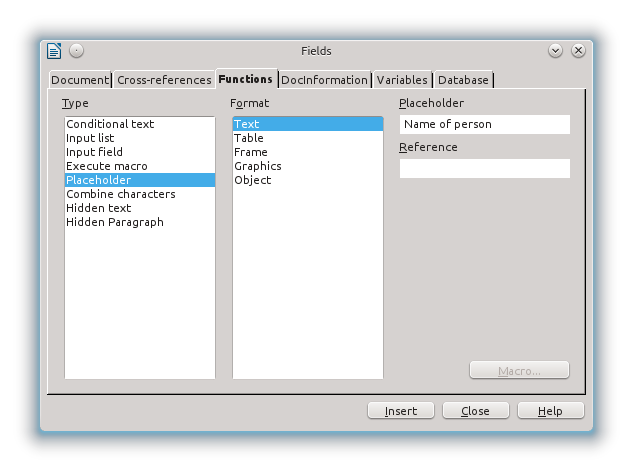The height and width of the screenshot is (471, 633).
Task: Switch to the DocInformation tab
Action: [x=324, y=80]
